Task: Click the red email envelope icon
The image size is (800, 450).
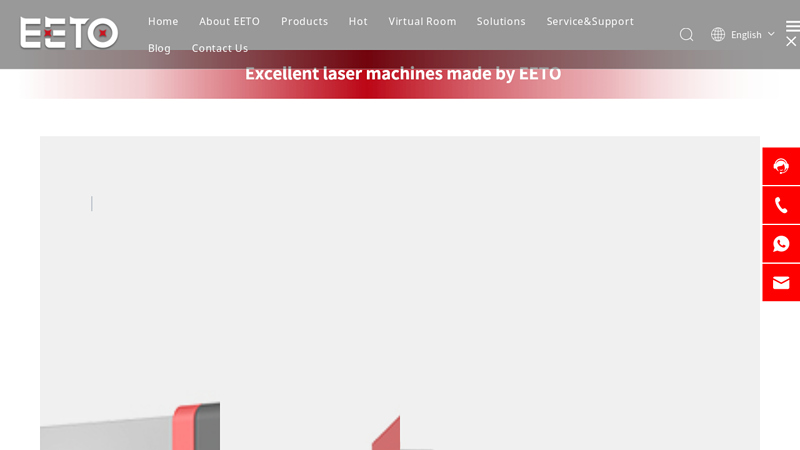Action: pos(781,283)
